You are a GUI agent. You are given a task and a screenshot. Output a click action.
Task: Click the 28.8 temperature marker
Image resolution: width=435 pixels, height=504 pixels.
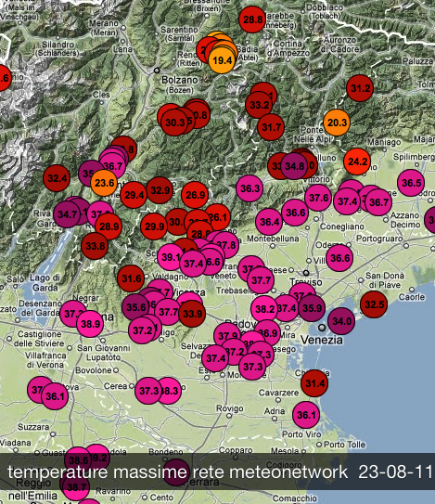pos(252,19)
